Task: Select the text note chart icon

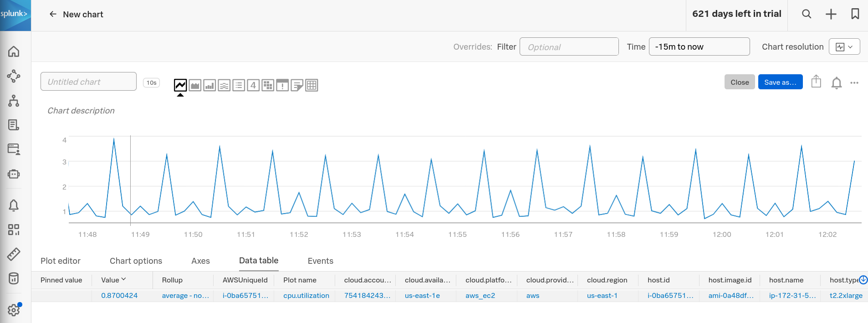Action: coord(297,85)
